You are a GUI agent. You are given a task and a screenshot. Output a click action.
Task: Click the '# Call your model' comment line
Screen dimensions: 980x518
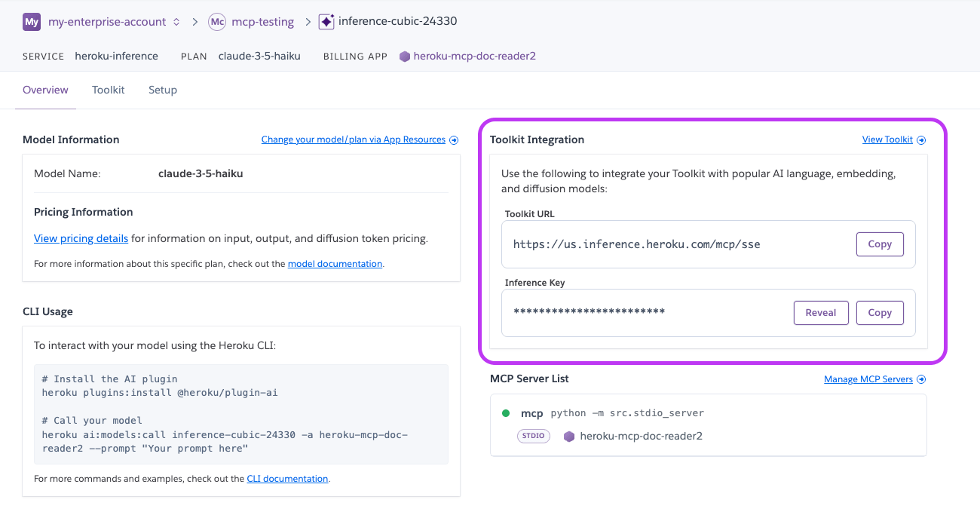pos(92,421)
